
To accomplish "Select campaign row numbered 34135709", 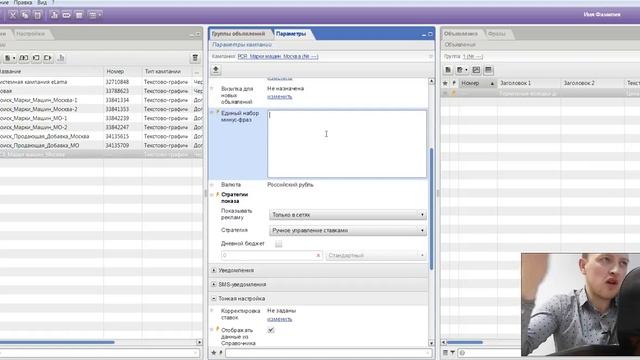I will (x=101, y=145).
